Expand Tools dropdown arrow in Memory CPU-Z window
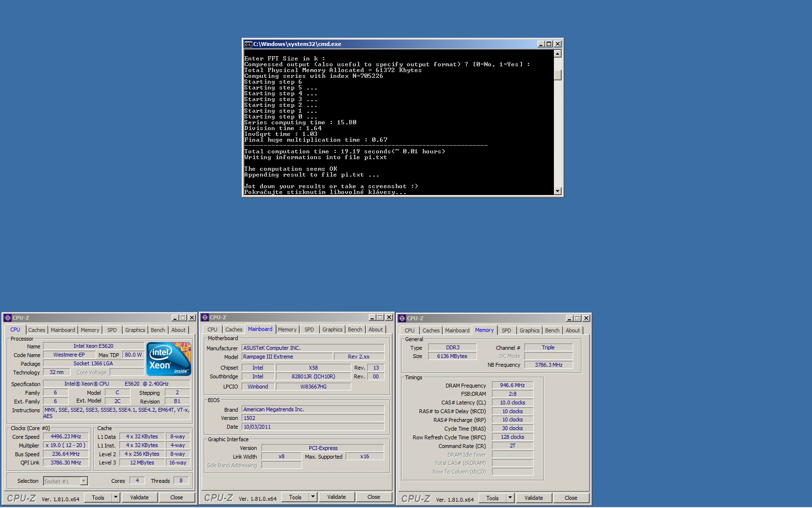Image resolution: width=812 pixels, height=508 pixels. pos(510,498)
